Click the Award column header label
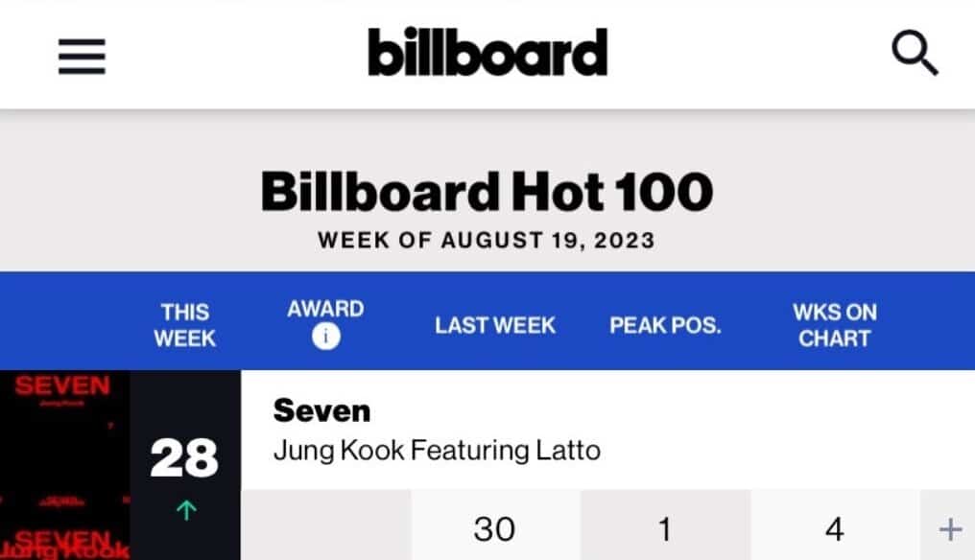Image resolution: width=975 pixels, height=560 pixels. pyautogui.click(x=325, y=310)
